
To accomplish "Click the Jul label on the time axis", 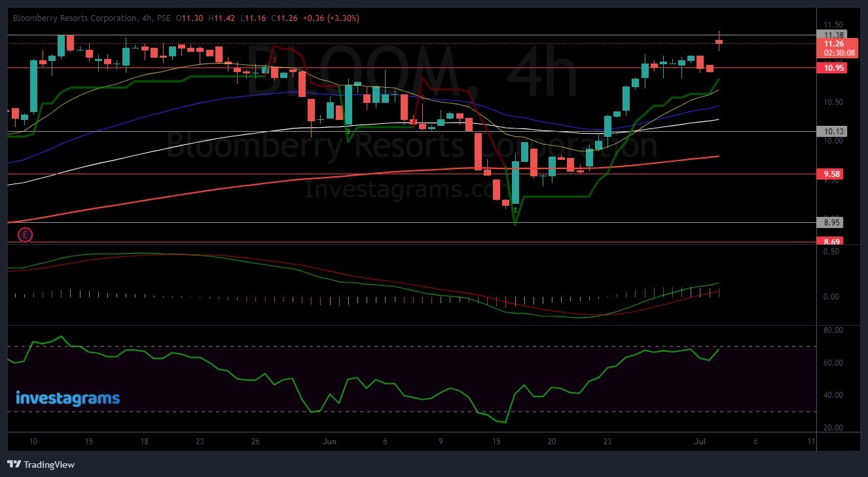I will (x=700, y=442).
